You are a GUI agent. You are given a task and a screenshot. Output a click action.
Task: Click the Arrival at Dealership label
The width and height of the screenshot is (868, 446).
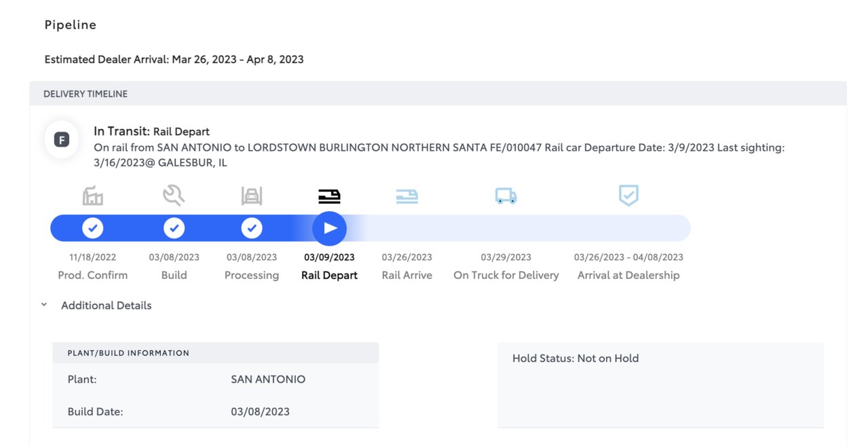coord(628,275)
